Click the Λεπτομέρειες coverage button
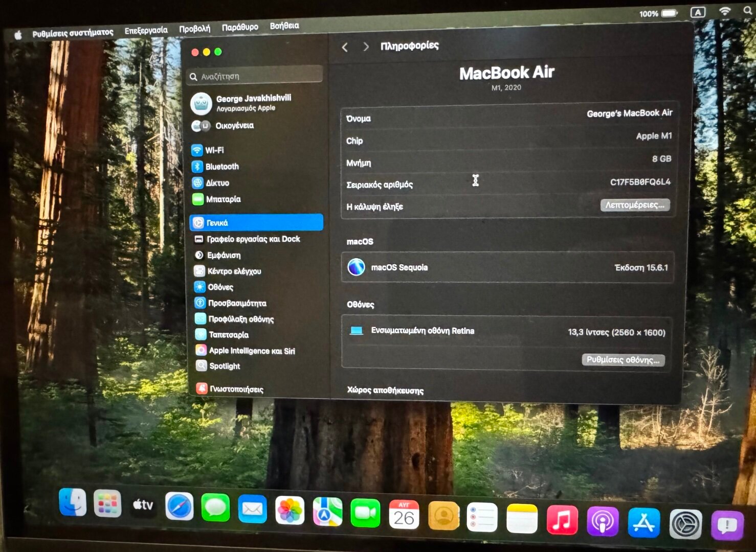The width and height of the screenshot is (756, 552). tap(635, 205)
